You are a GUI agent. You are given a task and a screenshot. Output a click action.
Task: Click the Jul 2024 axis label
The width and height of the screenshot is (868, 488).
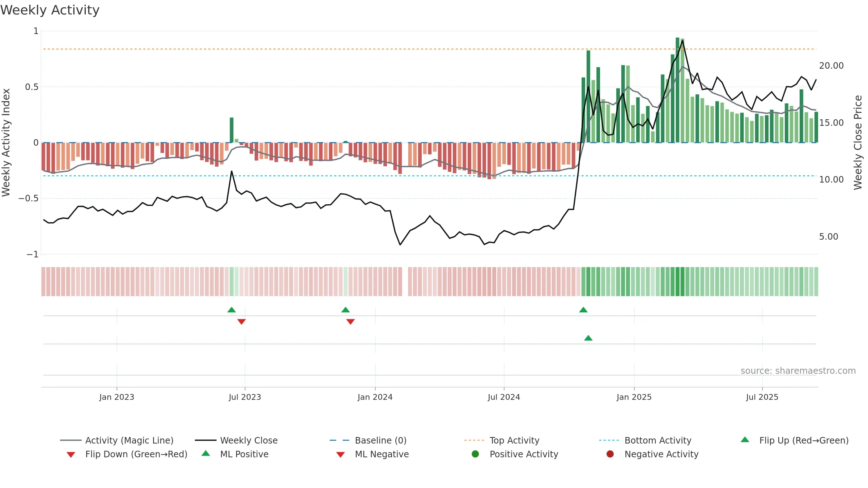[504, 397]
